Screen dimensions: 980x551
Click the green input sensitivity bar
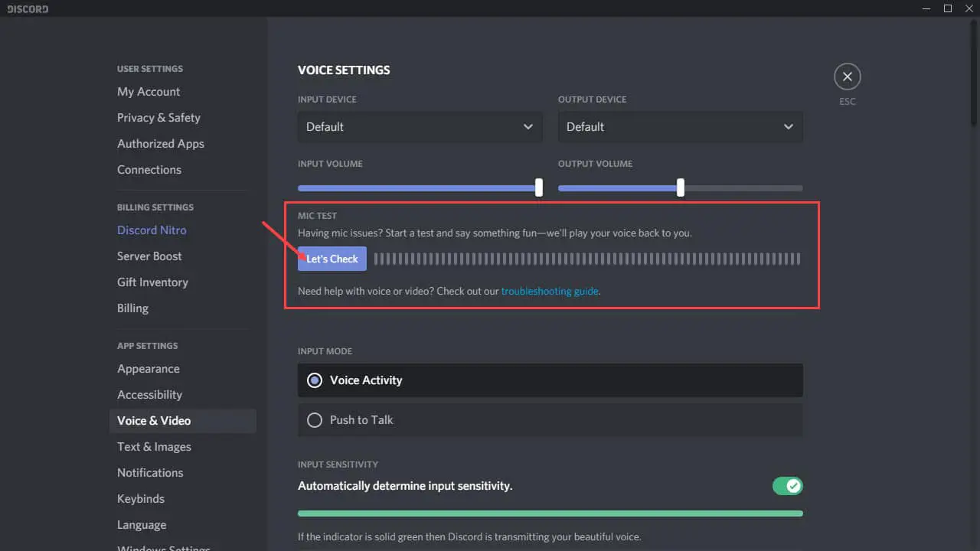(x=550, y=514)
